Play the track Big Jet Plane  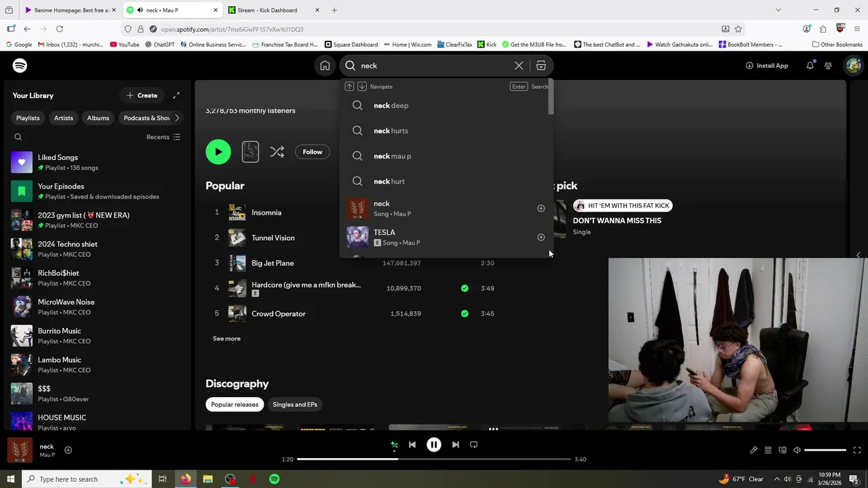(x=273, y=263)
